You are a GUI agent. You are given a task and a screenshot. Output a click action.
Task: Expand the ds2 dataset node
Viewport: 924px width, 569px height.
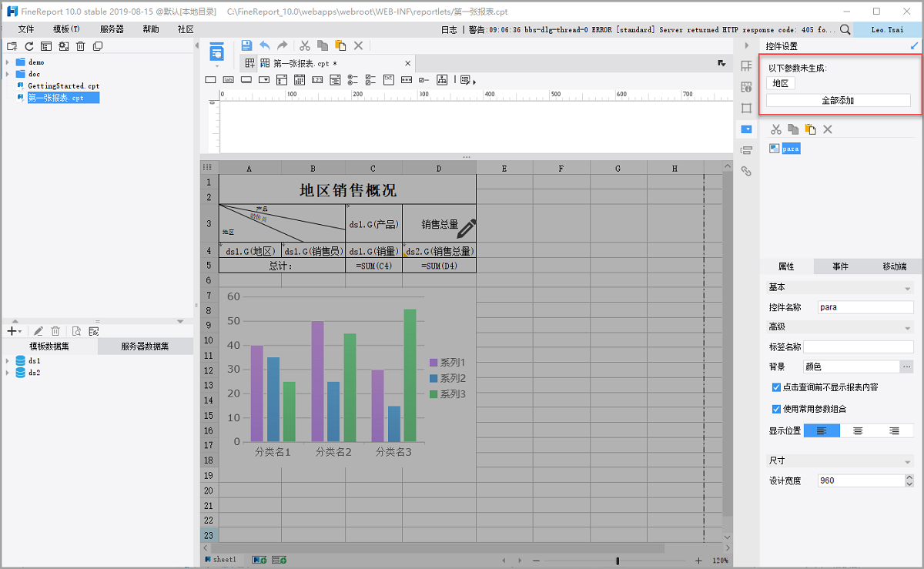click(x=8, y=373)
